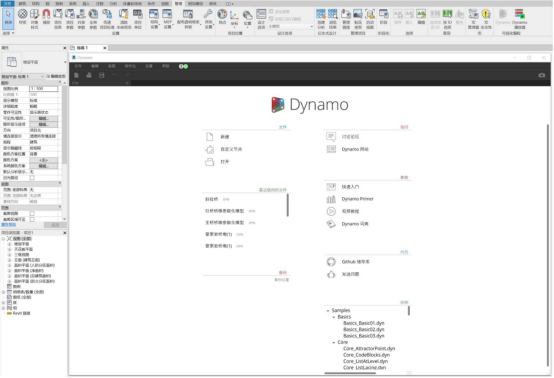554x378 pixels.
Task: Click the View Scale 1:100 input field
Action: [x=43, y=89]
